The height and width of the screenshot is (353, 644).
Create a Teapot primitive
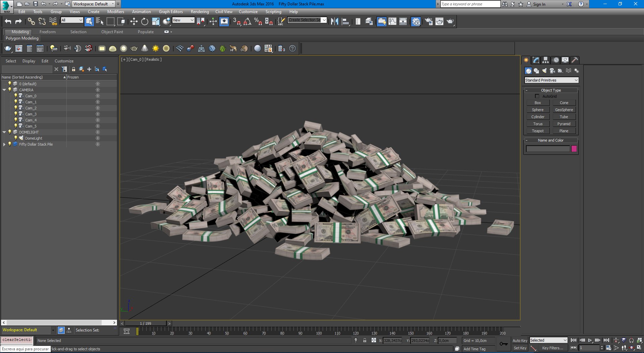tap(538, 131)
